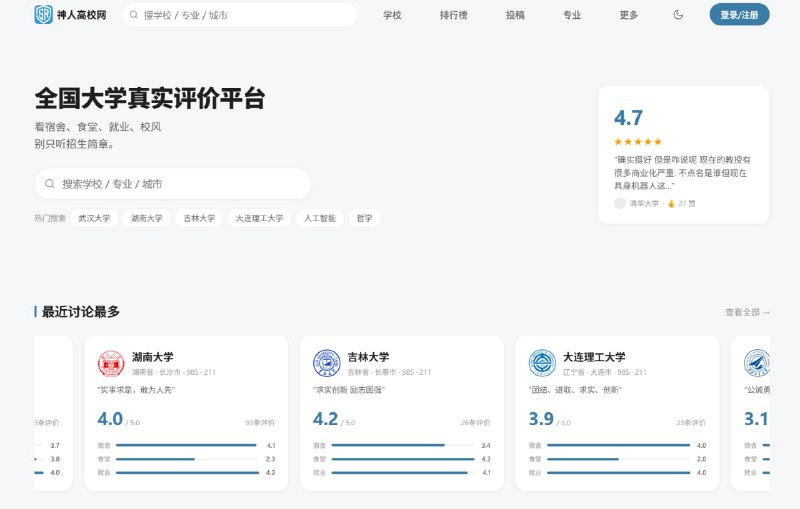This screenshot has width=800, height=509.
Task: Click the 神人高校网 site name
Action: coord(82,15)
